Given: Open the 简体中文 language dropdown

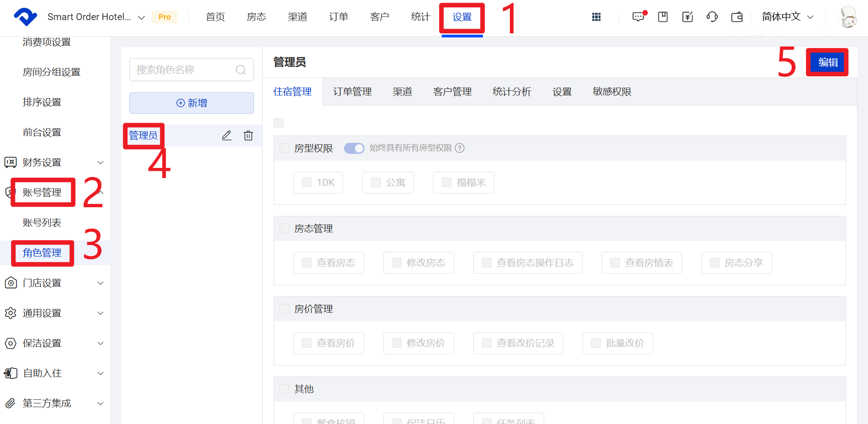Looking at the screenshot, I should pos(788,17).
